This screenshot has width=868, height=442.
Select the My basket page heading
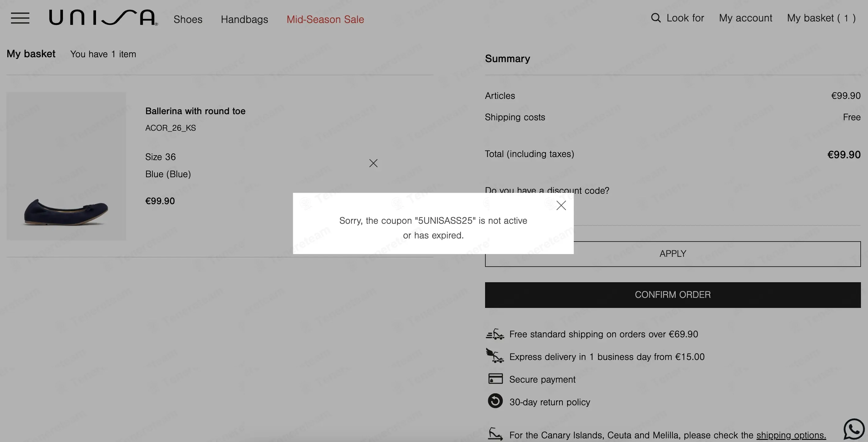31,54
